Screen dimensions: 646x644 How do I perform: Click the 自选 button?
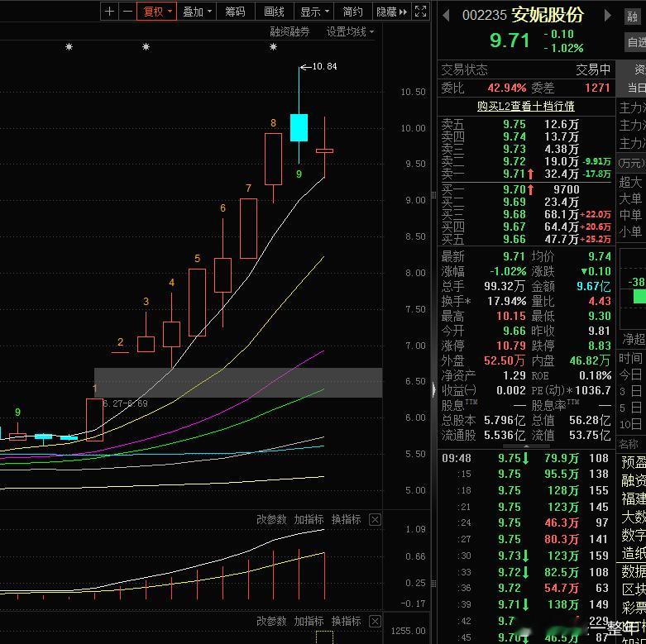(636, 42)
